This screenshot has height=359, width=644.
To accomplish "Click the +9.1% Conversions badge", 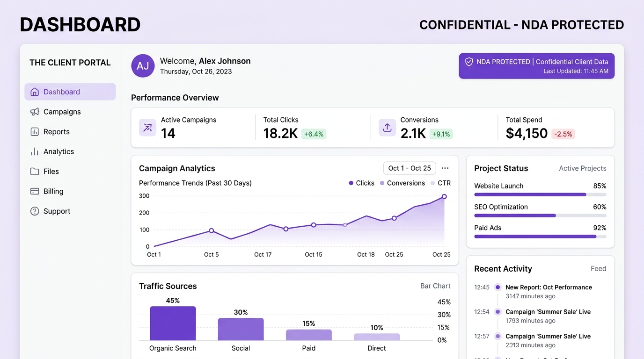I will click(441, 134).
